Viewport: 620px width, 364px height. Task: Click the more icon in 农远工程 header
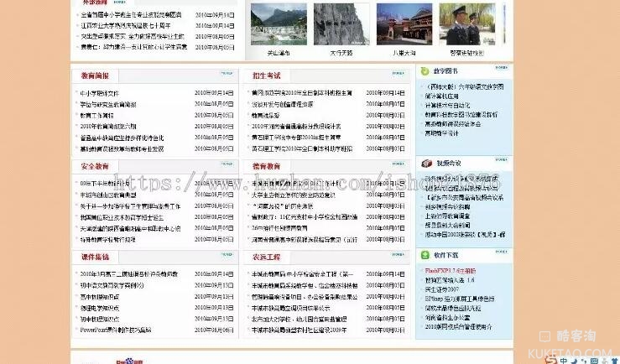pyautogui.click(x=398, y=255)
